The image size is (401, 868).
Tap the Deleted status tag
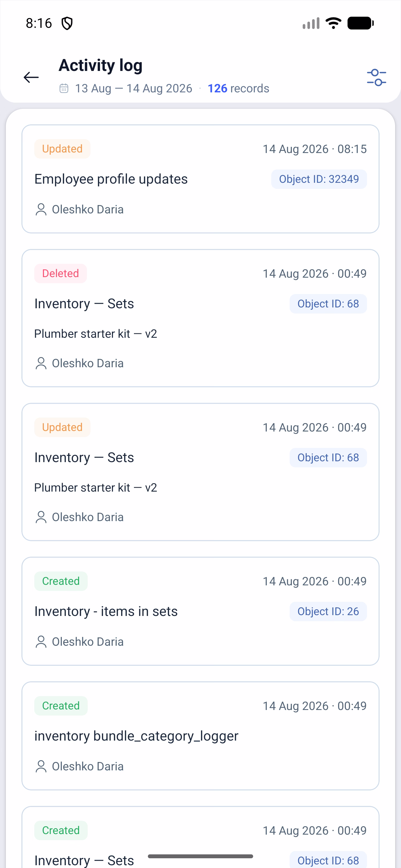click(x=60, y=273)
